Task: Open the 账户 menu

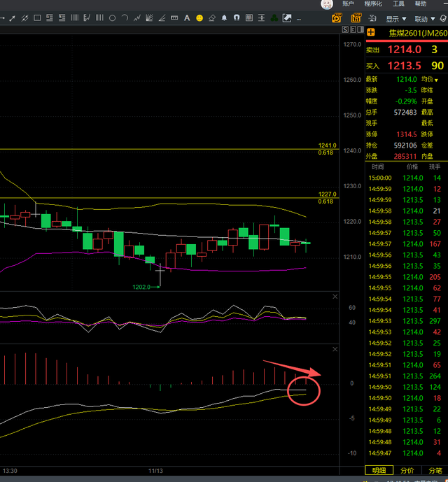Action: point(348,3)
